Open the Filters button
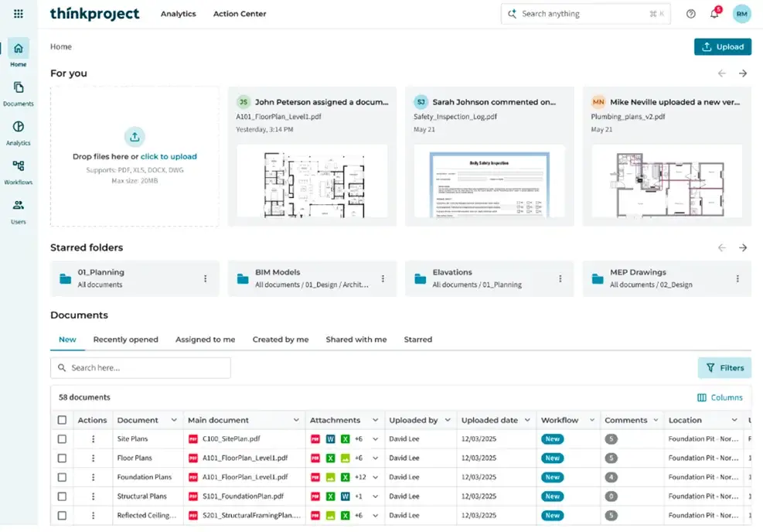 (x=724, y=368)
